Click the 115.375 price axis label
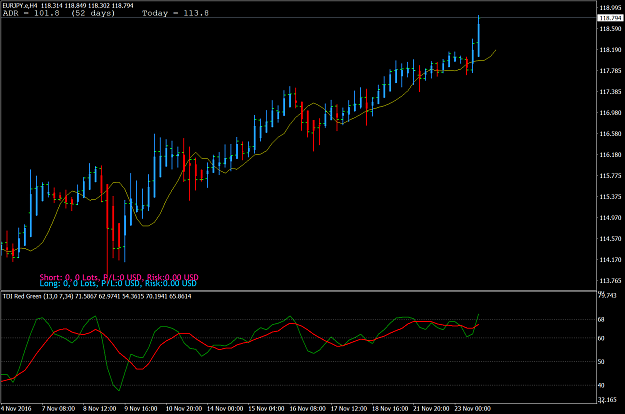 click(x=610, y=197)
